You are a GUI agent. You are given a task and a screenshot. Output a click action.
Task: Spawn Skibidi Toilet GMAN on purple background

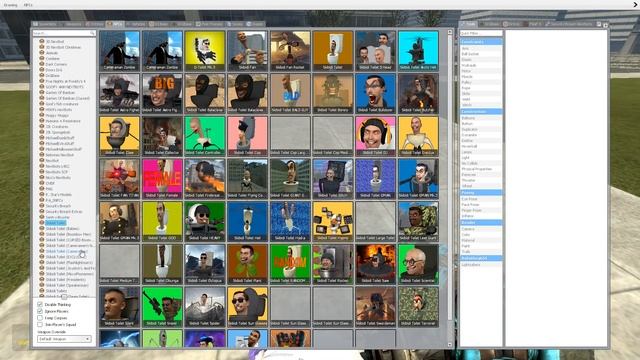pos(376,179)
